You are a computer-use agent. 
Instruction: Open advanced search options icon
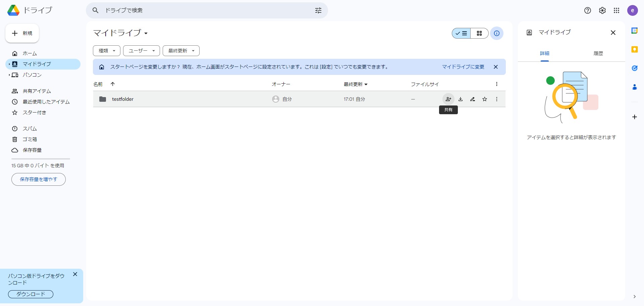pos(318,10)
